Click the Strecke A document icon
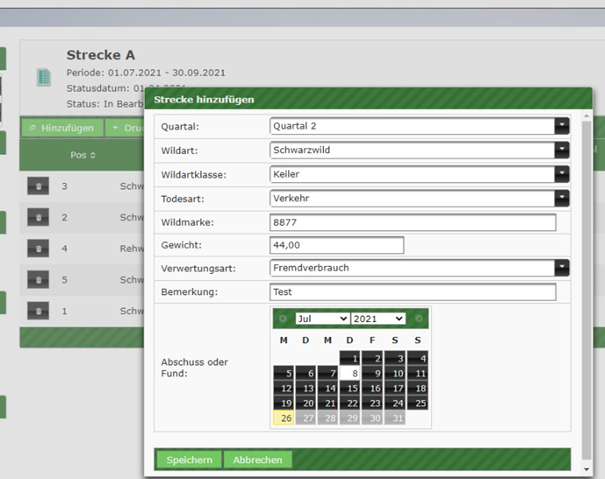The height and width of the screenshot is (479, 605). click(x=43, y=77)
